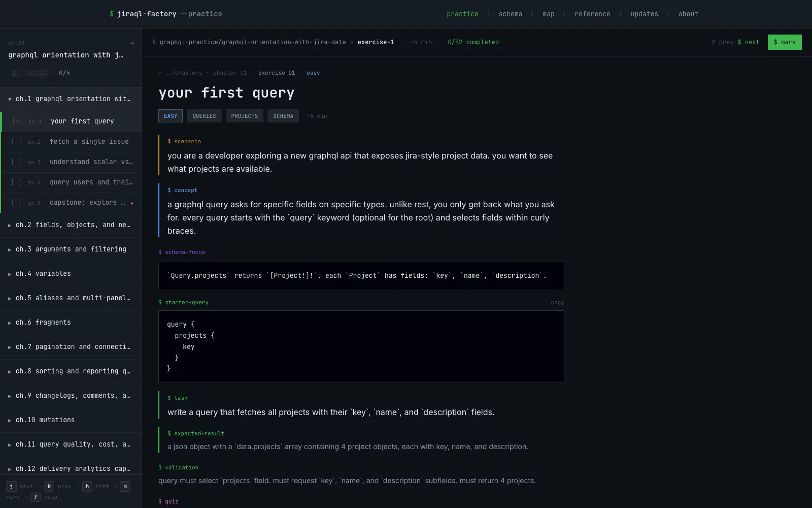Open the schema nav tab

tap(511, 14)
